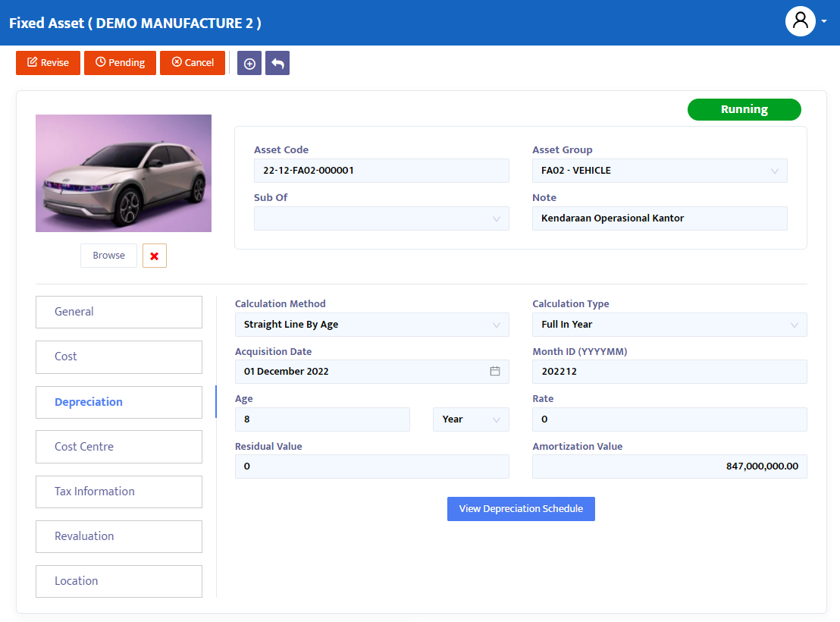This screenshot has height=622, width=840.
Task: Edit the Residual Value field
Action: (371, 466)
